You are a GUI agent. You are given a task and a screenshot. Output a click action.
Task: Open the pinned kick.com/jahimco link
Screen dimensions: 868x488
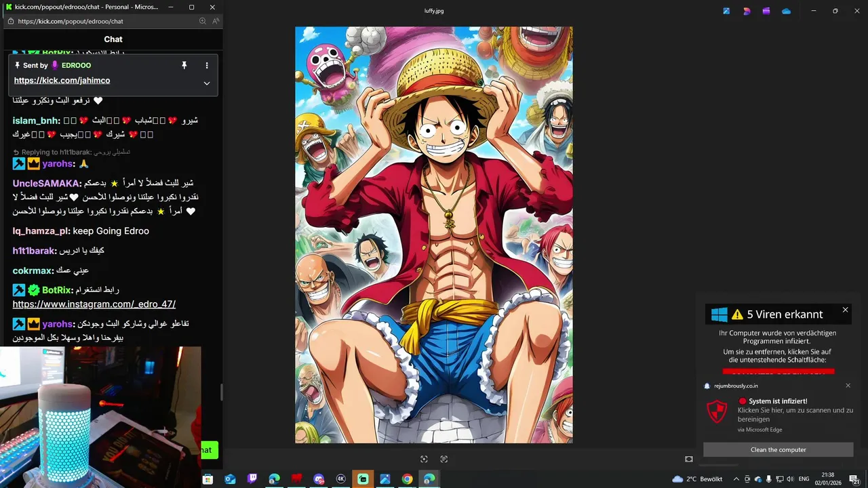click(x=62, y=81)
